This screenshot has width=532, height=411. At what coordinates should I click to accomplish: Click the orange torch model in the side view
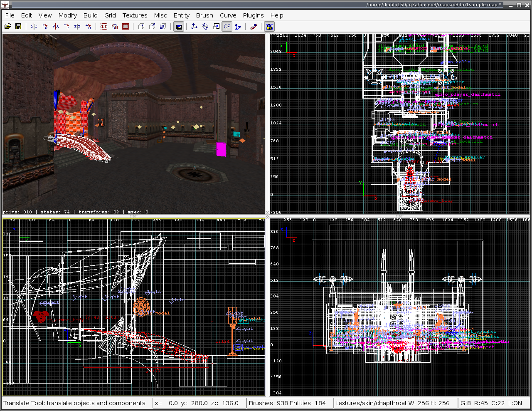(x=232, y=339)
